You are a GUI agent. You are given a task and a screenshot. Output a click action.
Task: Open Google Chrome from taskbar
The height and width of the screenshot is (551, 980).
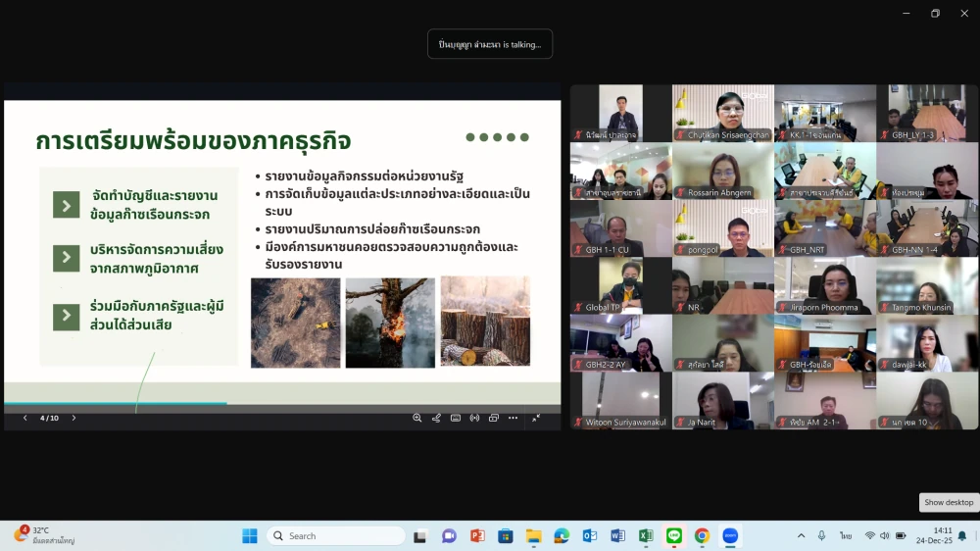point(702,536)
